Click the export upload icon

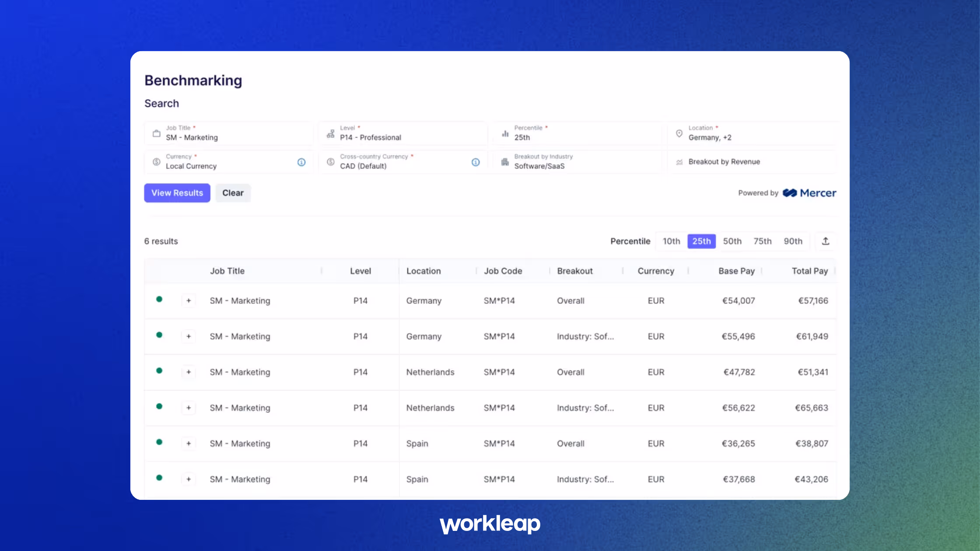click(826, 241)
